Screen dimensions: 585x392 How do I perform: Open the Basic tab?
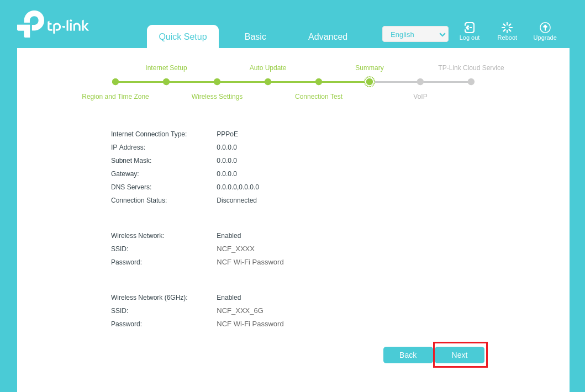click(x=255, y=37)
